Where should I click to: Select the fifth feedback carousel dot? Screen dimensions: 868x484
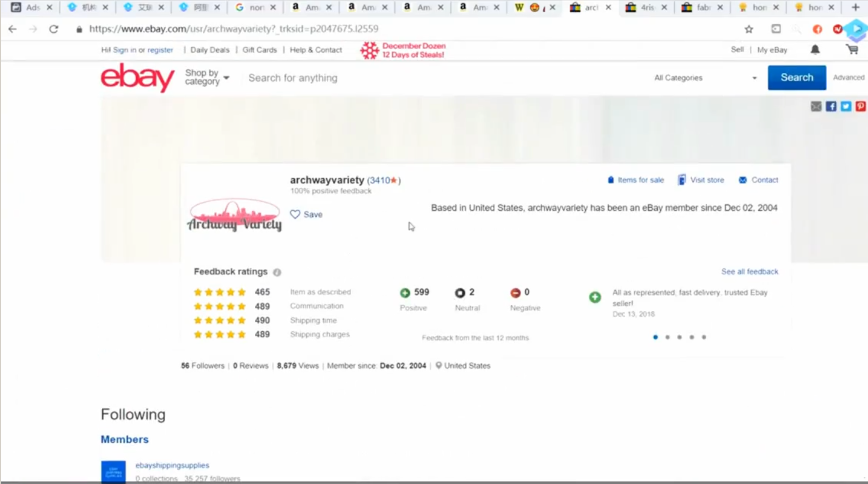coord(704,337)
